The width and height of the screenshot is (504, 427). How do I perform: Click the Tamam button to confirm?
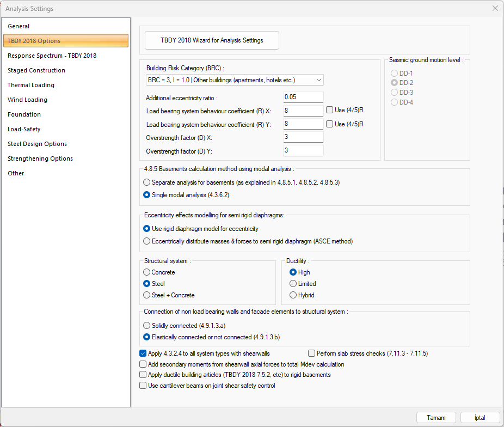tap(436, 418)
